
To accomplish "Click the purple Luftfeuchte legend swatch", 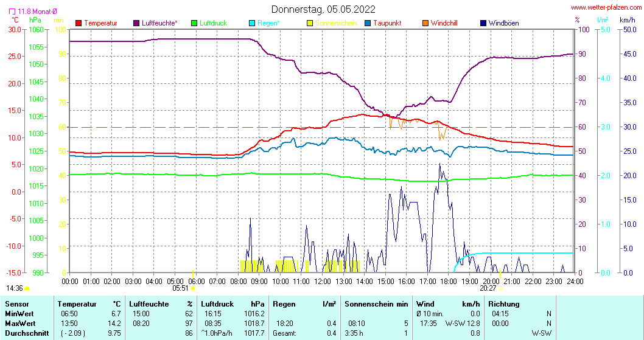I will point(136,23).
